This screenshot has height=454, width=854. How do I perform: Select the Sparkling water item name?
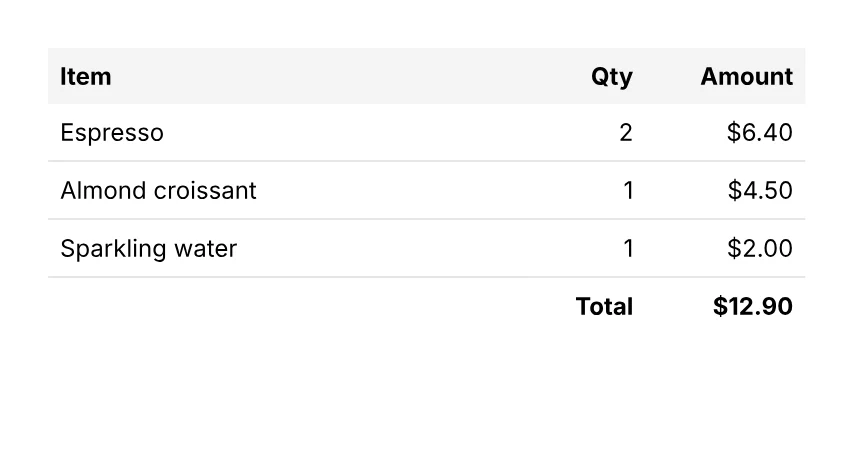coord(149,249)
